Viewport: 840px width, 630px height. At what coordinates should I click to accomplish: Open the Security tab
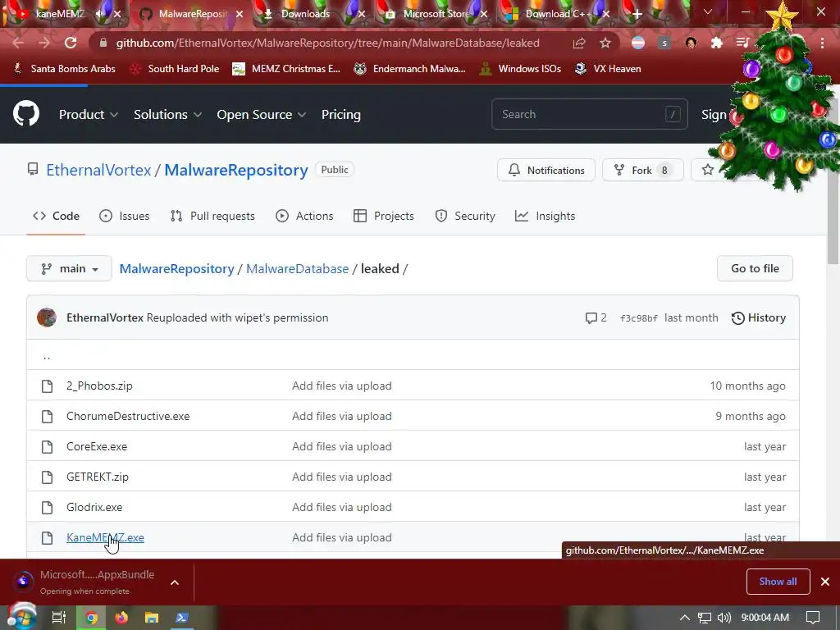(465, 216)
